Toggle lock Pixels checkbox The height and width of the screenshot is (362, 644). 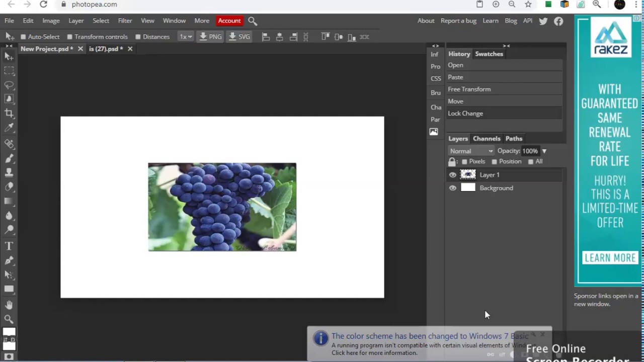pyautogui.click(x=464, y=162)
